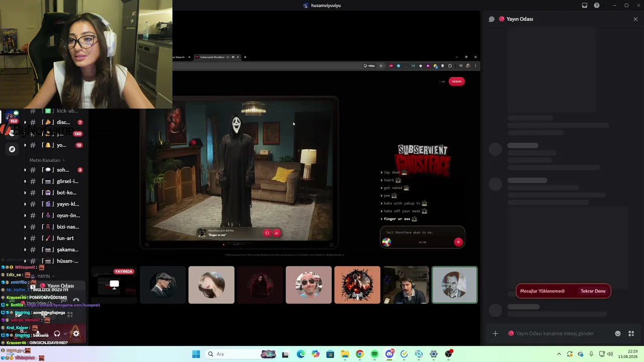Viewport: 644px width, 362px height.
Task: Open Discord discover compass icon
Action: pos(12,149)
